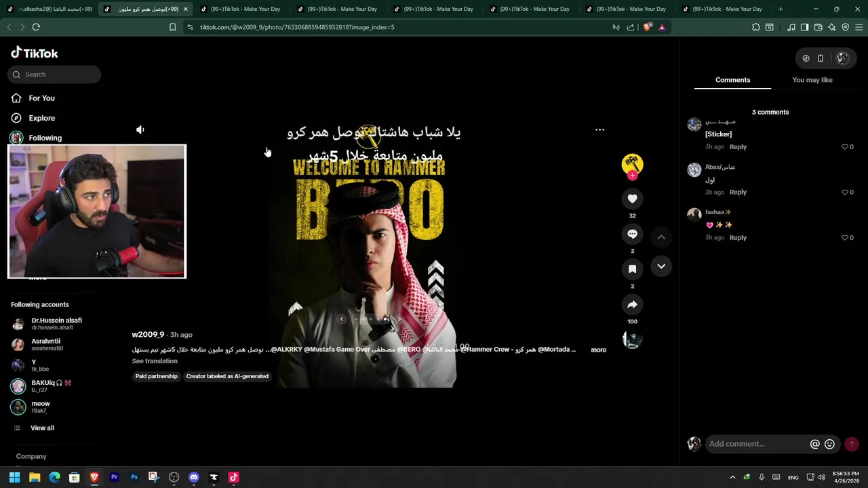Screen dimensions: 868x488
Task: Switch to the Comments tab
Action: (x=732, y=80)
